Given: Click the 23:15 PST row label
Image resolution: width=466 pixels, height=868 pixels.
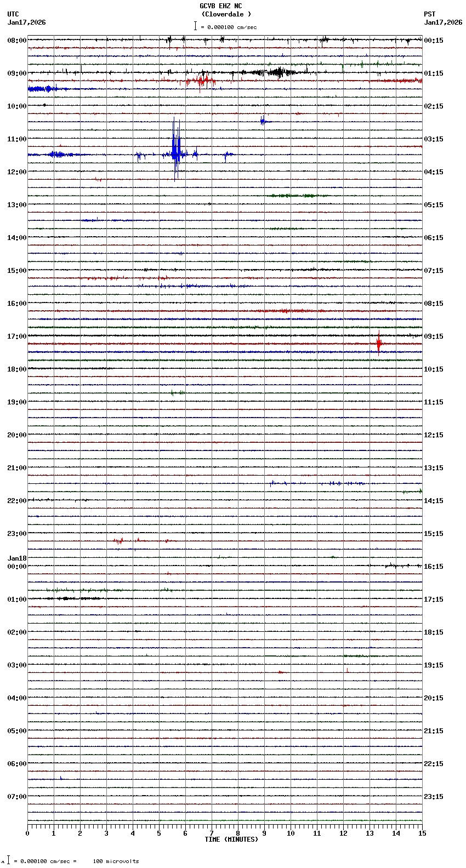Looking at the screenshot, I should click(434, 797).
